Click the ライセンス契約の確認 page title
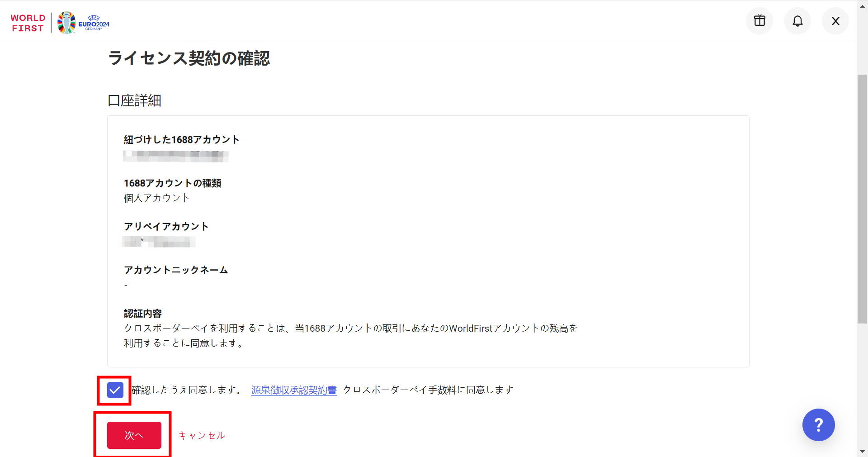Viewport: 868px width, 457px height. (189, 58)
